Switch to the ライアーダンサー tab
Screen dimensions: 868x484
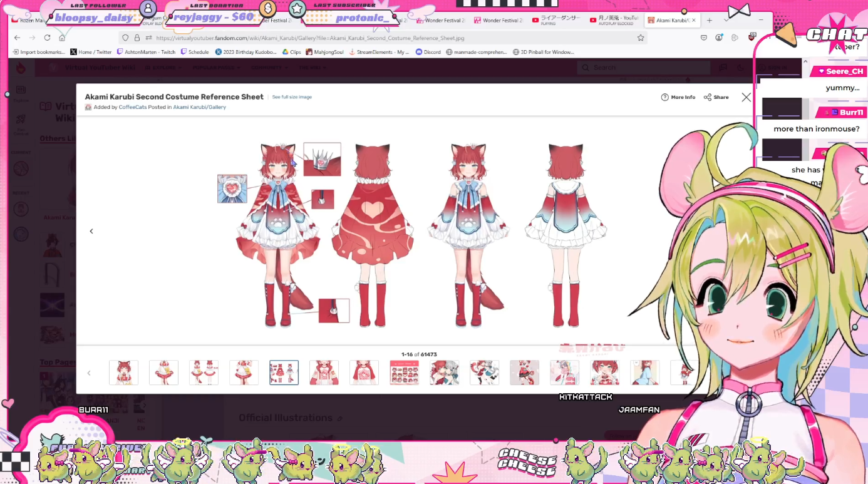click(557, 21)
